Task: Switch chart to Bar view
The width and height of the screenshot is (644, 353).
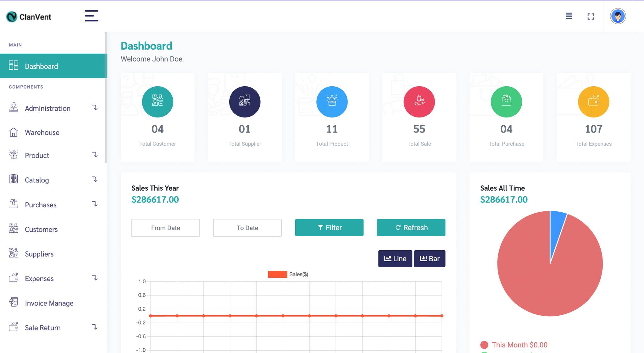Action: point(430,258)
